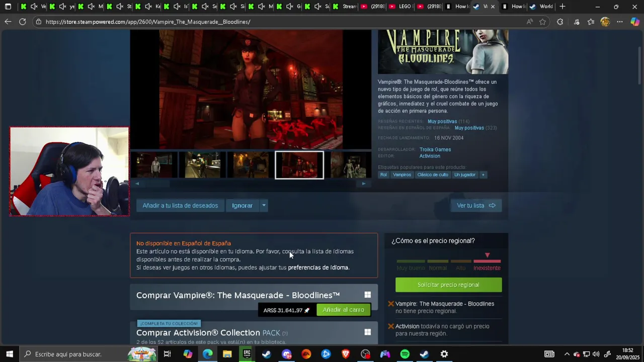Click the volume icon in system tray

pos(596,354)
